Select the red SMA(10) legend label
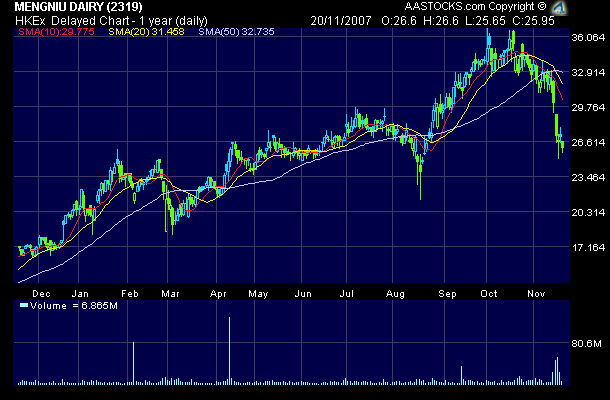 click(x=54, y=32)
